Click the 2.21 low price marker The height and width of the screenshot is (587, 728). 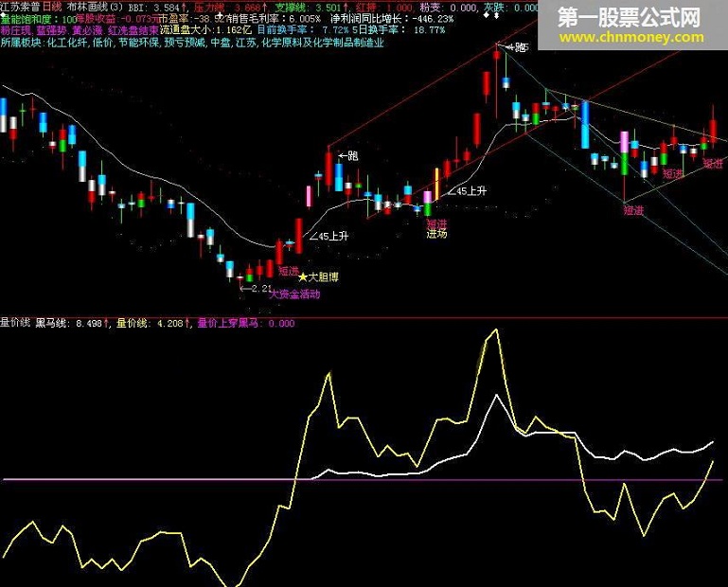tap(256, 289)
